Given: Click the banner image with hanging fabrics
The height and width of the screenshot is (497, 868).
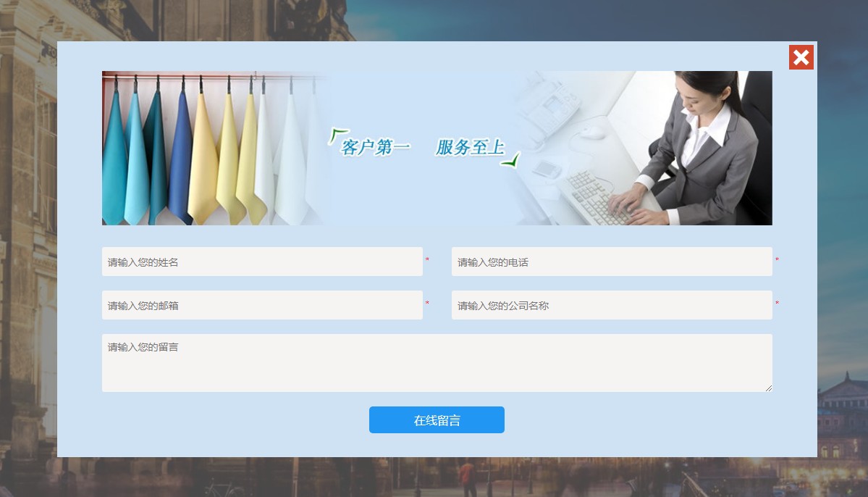Looking at the screenshot, I should (x=437, y=148).
